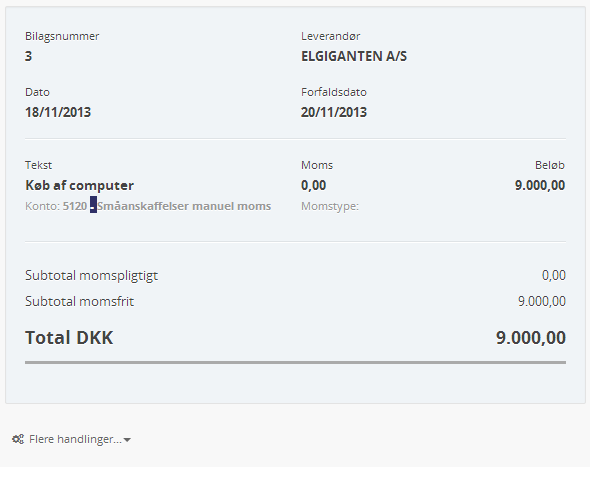The image size is (590, 478).
Task: Click account number 5120
Action: click(x=75, y=206)
